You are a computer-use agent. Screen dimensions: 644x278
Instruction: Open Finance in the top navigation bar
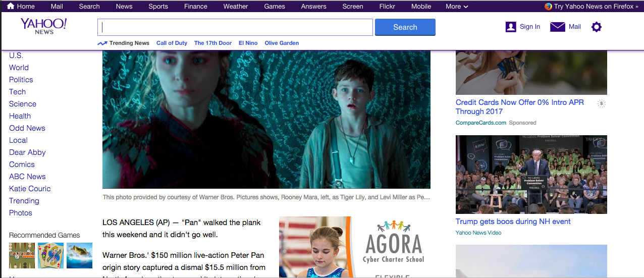pyautogui.click(x=196, y=7)
